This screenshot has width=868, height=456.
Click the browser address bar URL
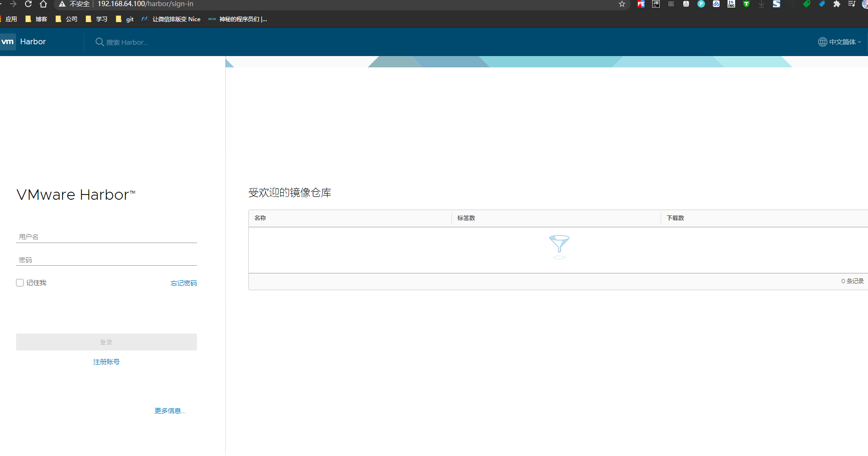tap(145, 4)
